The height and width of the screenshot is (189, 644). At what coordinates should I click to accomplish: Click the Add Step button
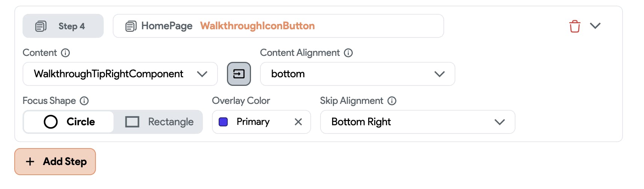55,162
